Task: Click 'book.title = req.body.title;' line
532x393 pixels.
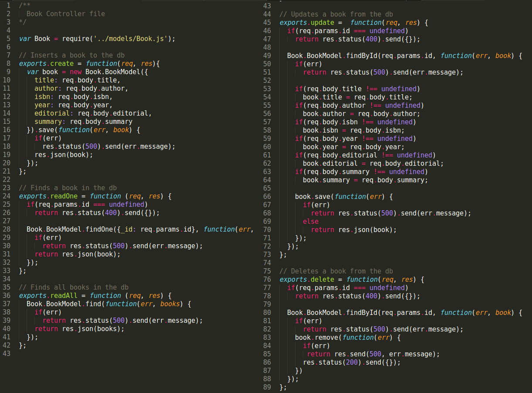Action: coord(358,97)
